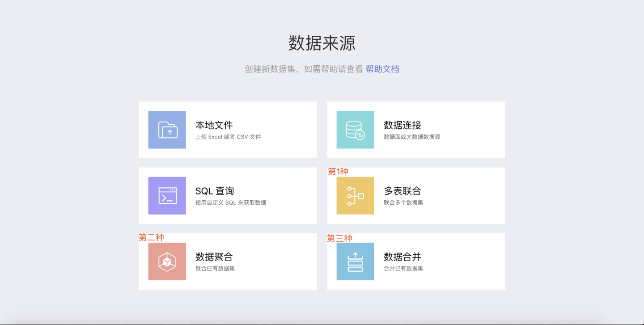
Task: Click the blue data merge stack icon
Action: (355, 262)
